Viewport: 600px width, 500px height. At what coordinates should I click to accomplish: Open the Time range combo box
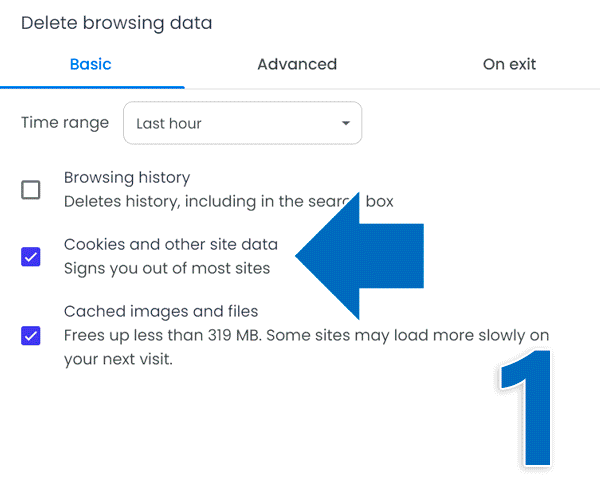point(242,123)
